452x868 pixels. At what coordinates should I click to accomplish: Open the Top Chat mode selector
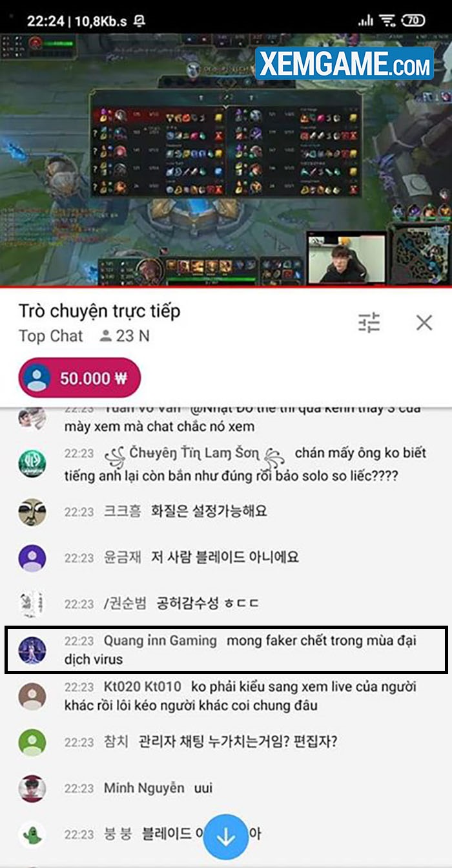[51, 336]
